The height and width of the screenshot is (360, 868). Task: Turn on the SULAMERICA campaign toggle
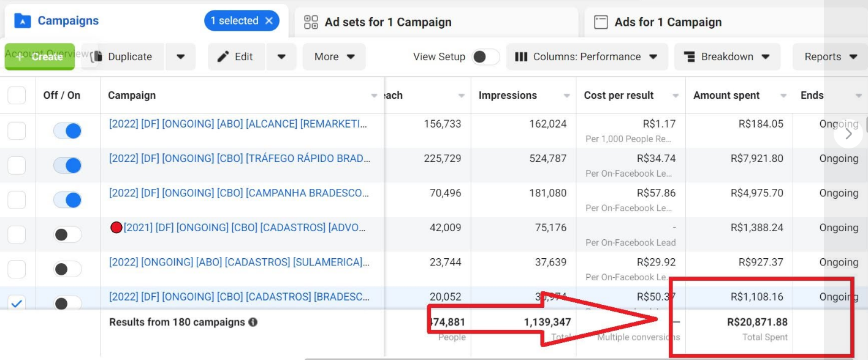[67, 269]
